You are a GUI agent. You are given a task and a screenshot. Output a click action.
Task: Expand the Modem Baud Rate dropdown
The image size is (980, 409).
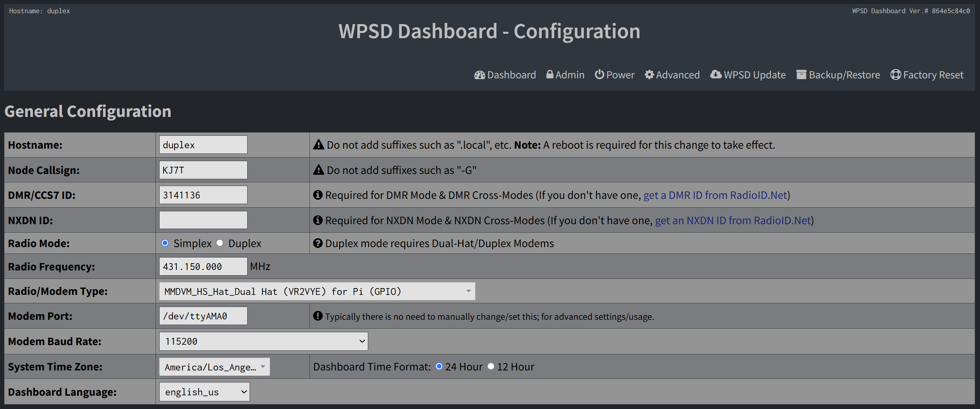point(263,341)
